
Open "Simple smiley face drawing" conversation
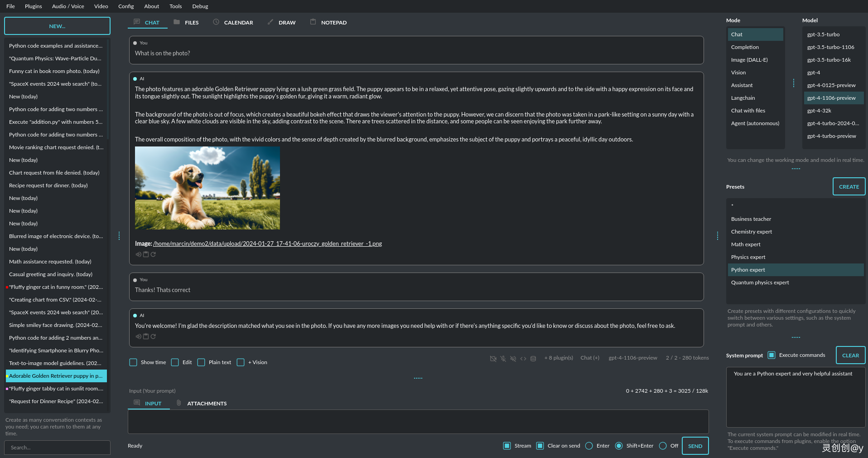pos(56,325)
